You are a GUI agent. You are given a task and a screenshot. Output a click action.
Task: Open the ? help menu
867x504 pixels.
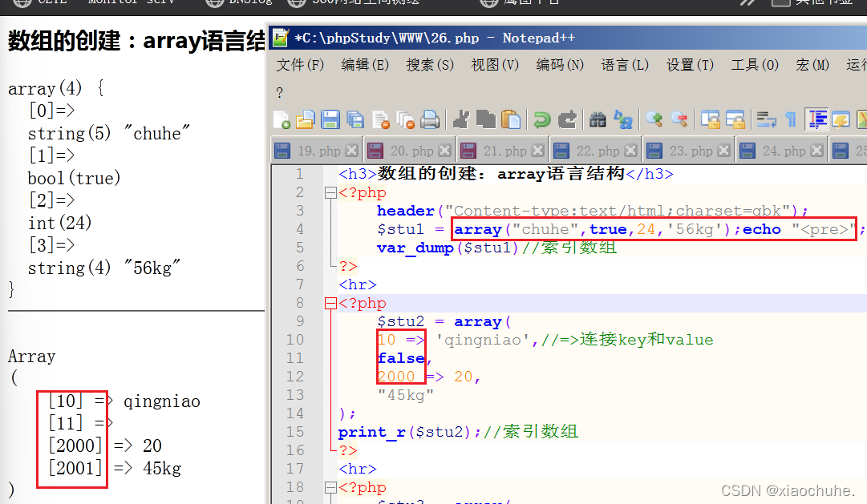point(280,92)
